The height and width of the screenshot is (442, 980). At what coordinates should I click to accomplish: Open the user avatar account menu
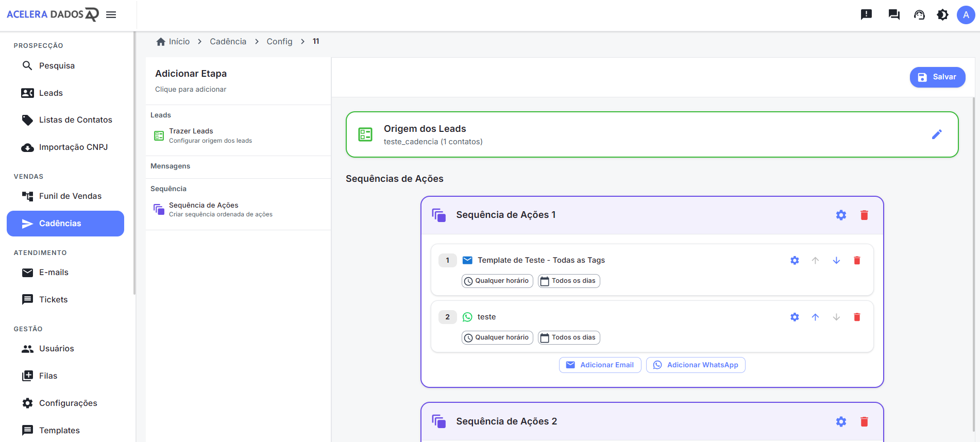(x=966, y=15)
